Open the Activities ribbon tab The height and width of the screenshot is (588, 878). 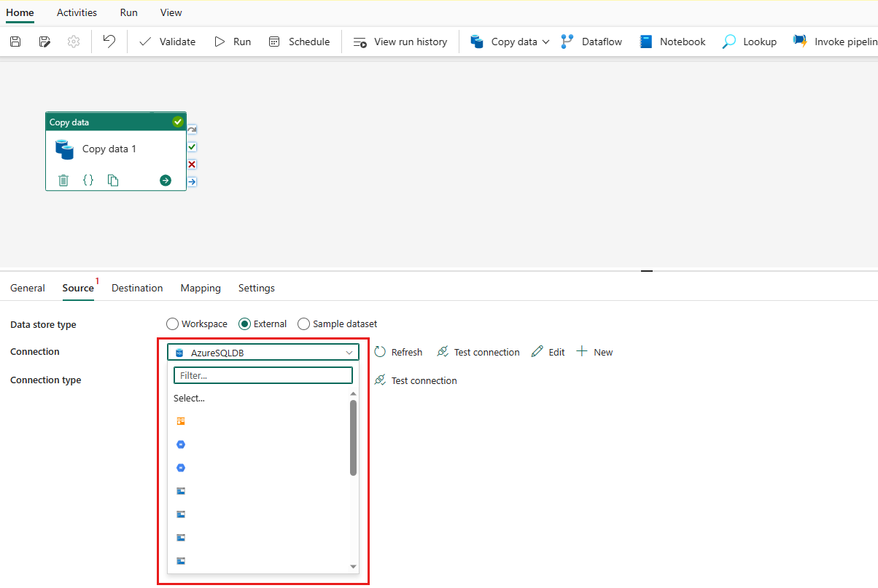click(77, 12)
